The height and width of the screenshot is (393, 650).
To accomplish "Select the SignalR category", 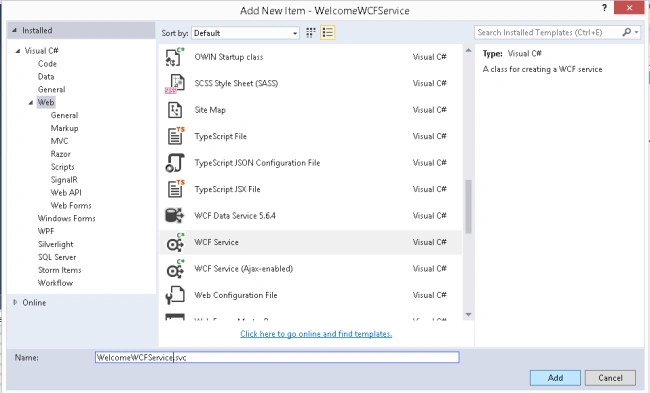I will pos(64,180).
